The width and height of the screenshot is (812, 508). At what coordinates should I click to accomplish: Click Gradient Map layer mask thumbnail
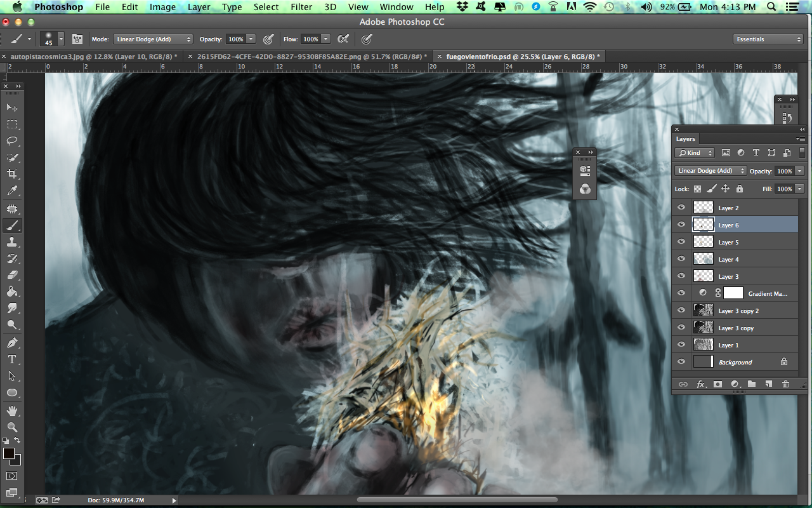[x=733, y=293]
